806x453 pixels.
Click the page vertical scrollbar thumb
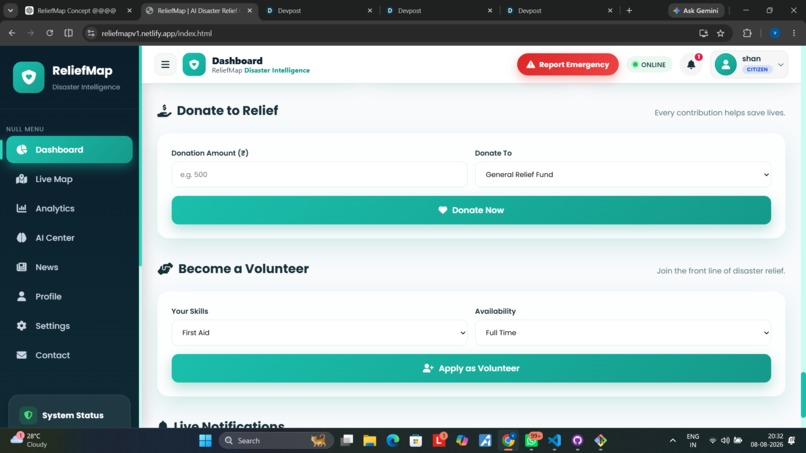(x=803, y=394)
